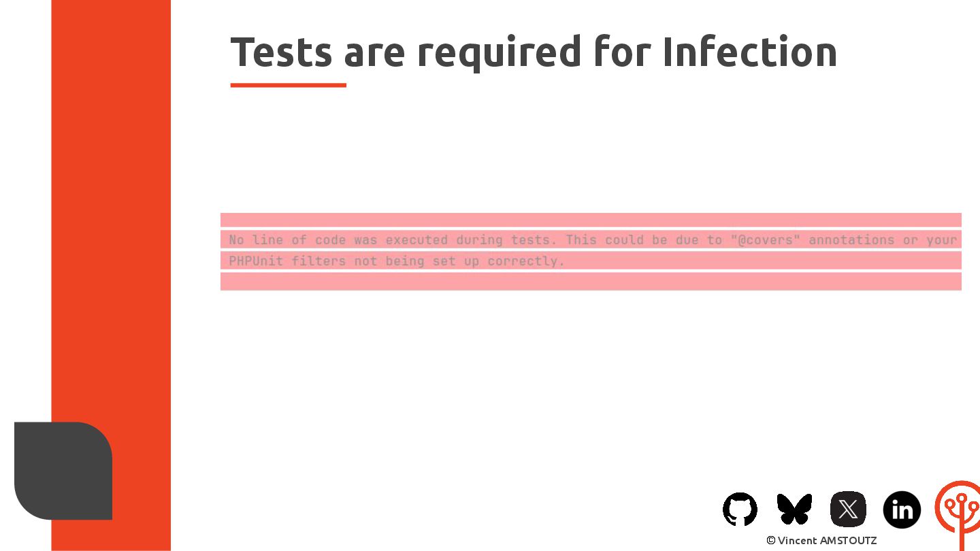The image size is (980, 551).
Task: Open the GitHub profile icon
Action: coord(740,509)
